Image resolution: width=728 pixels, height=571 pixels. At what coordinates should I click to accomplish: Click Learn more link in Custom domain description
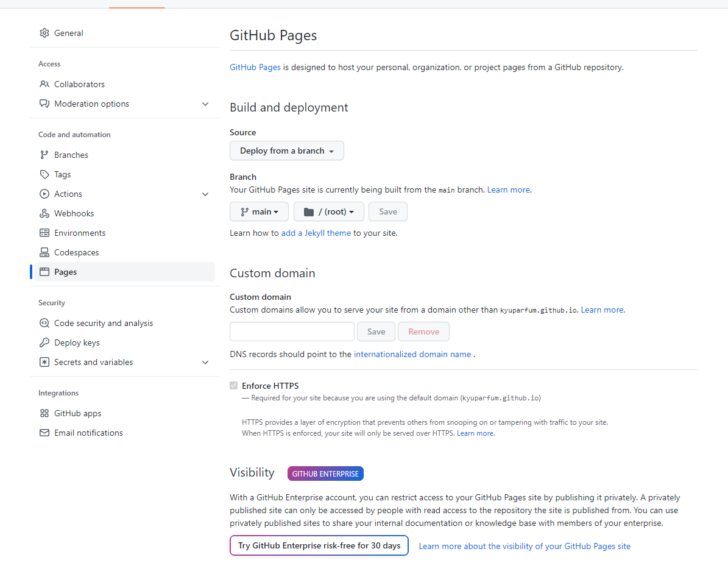click(x=602, y=310)
